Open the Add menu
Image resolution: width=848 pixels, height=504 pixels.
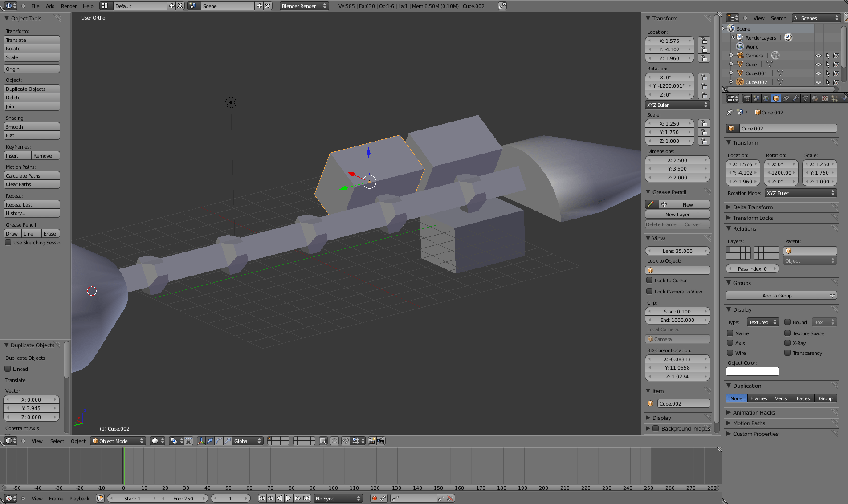point(50,6)
